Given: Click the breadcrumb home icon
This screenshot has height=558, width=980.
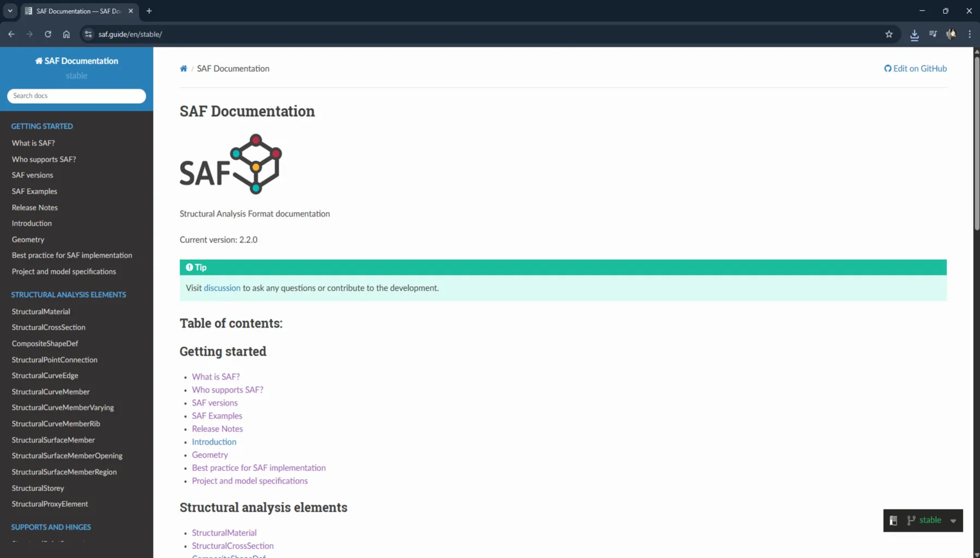Looking at the screenshot, I should (x=183, y=69).
